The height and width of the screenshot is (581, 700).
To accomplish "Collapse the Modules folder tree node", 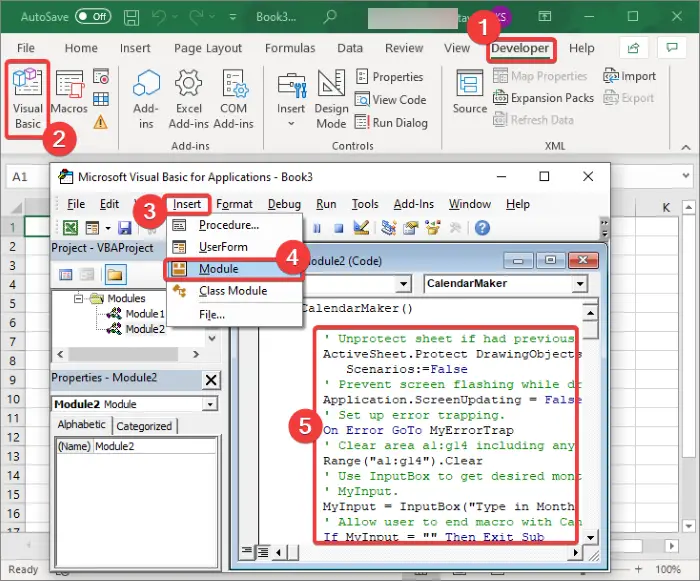I will point(79,298).
